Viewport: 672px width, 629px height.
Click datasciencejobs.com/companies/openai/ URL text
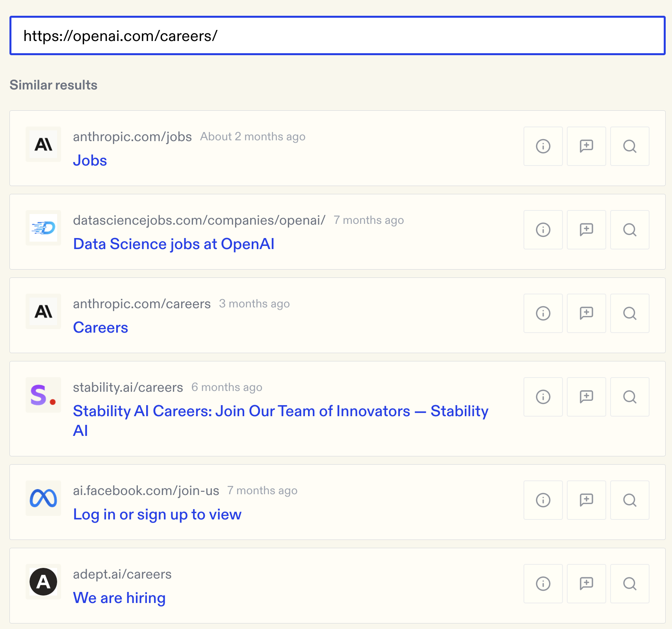(x=199, y=220)
